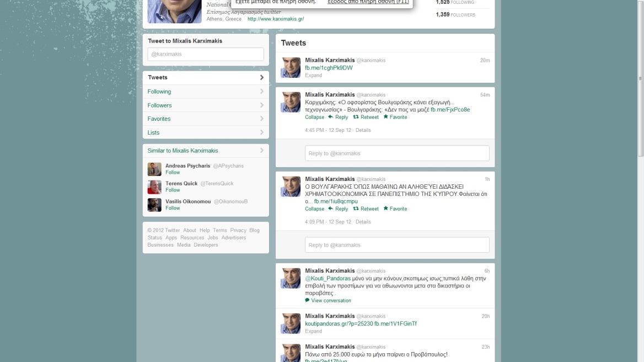Follow Vasilis Oikonomou

point(173,208)
